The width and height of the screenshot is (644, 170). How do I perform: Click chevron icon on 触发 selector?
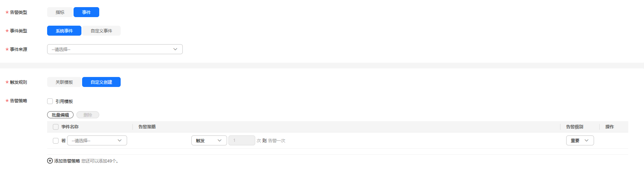[220, 140]
